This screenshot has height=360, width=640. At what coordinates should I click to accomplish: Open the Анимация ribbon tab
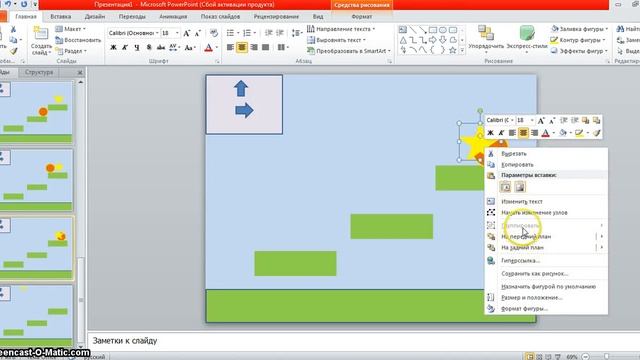point(173,17)
